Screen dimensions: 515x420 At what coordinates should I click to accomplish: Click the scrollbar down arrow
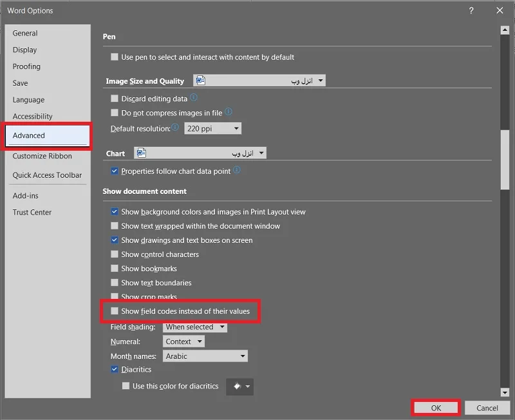point(505,392)
